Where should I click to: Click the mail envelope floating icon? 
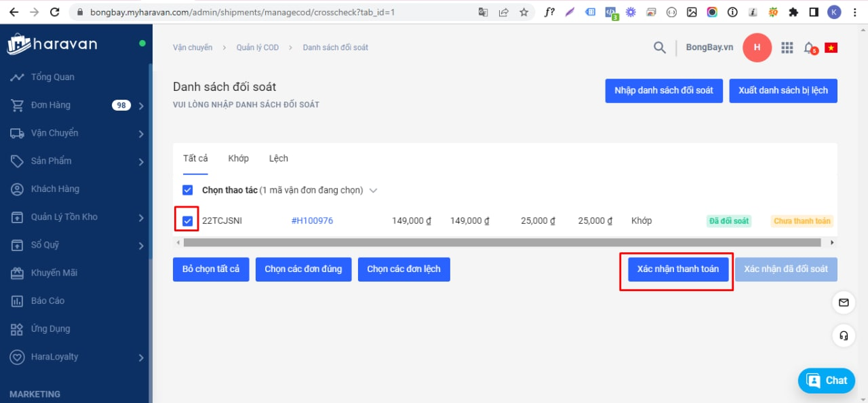pos(844,303)
